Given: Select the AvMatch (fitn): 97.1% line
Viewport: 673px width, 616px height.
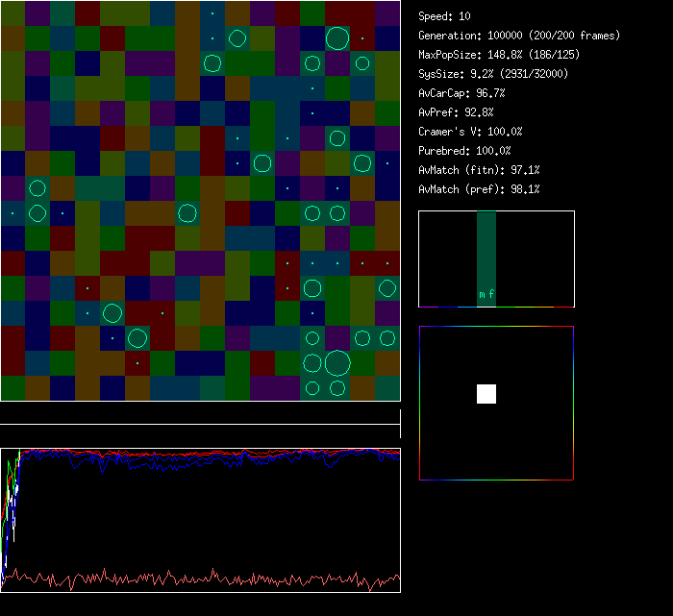Looking at the screenshot, I should click(x=479, y=170).
